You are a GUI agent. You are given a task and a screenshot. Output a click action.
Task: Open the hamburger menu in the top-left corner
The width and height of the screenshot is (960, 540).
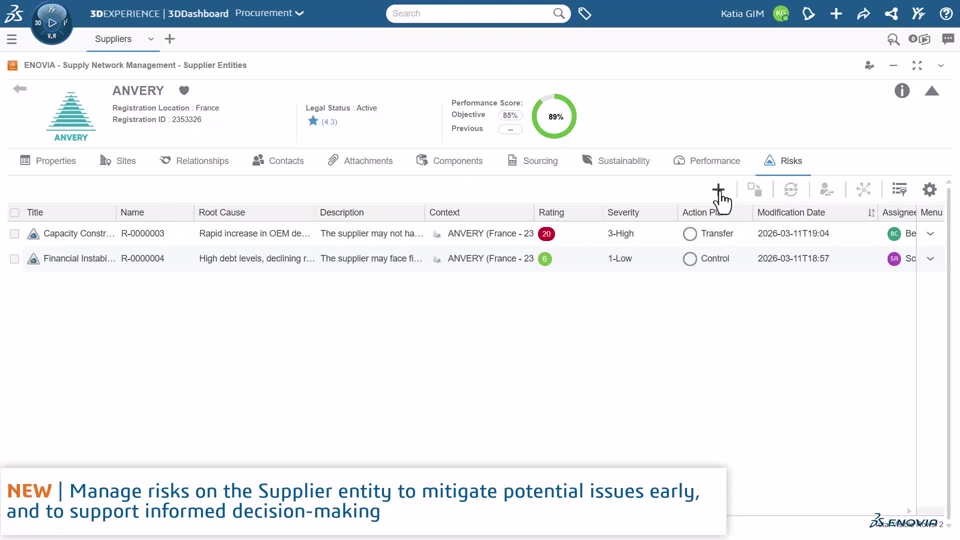(12, 39)
